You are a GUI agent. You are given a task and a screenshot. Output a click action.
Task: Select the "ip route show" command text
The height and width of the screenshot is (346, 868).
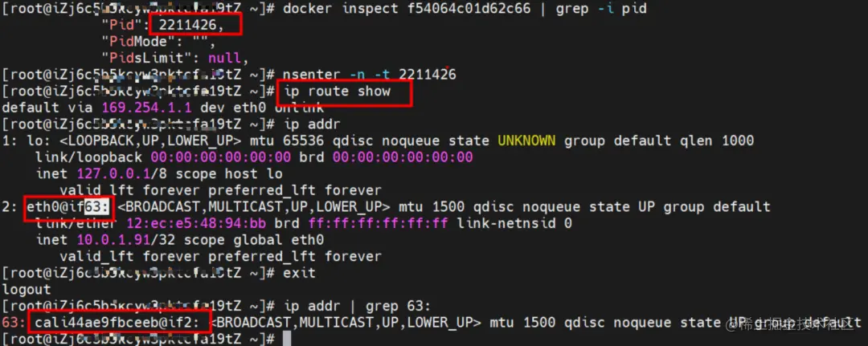click(x=337, y=91)
